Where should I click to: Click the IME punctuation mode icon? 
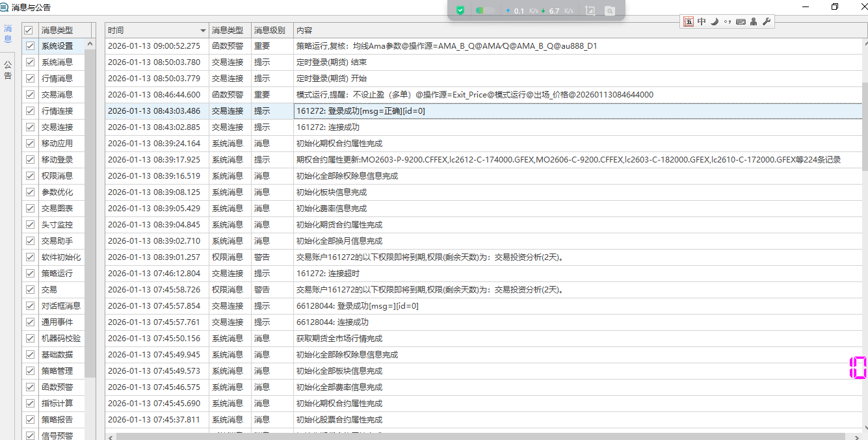(x=728, y=21)
